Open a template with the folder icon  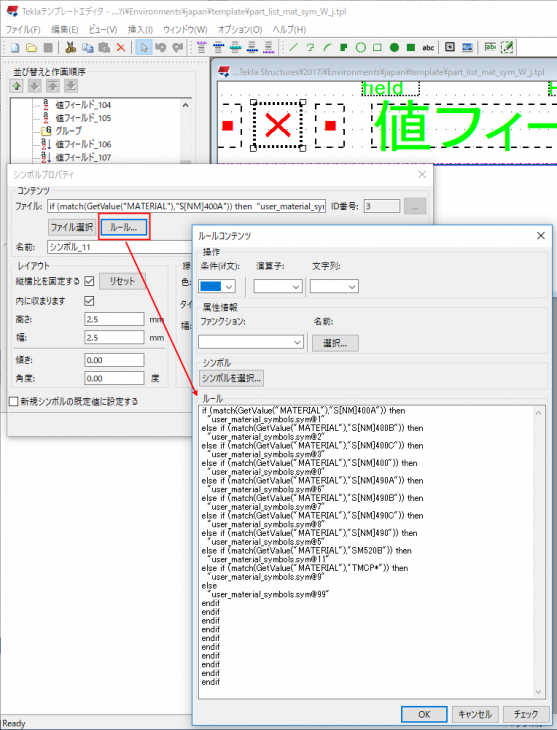(31, 47)
